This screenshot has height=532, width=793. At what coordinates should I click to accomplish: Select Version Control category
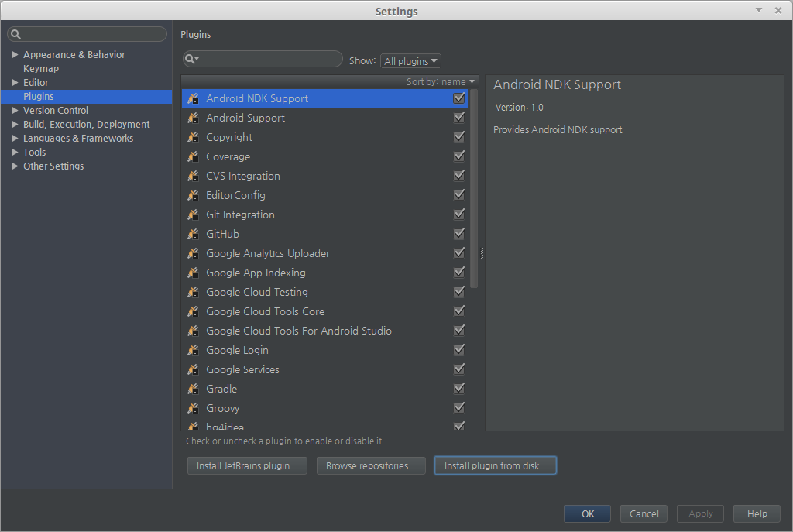(56, 110)
